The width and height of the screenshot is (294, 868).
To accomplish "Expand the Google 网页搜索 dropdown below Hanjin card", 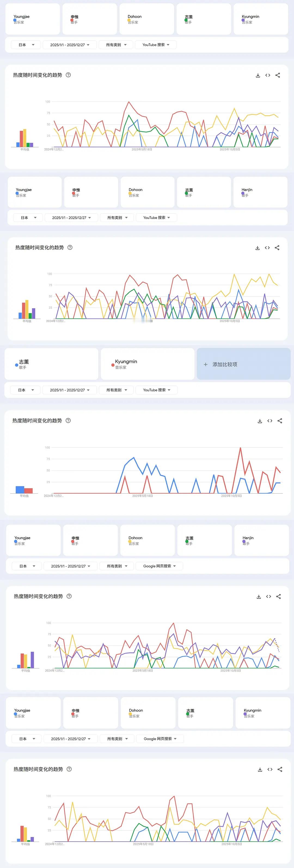I will click(160, 566).
